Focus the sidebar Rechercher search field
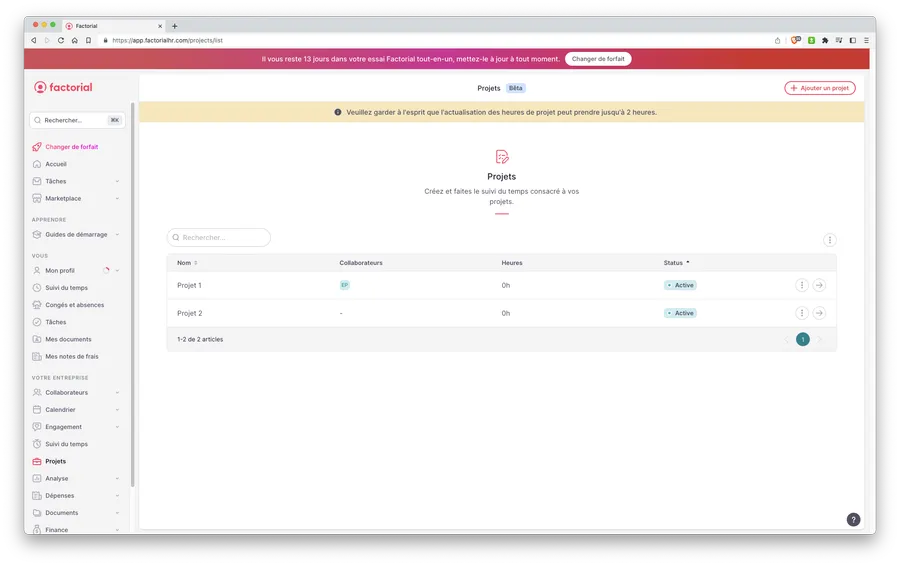Screen dimensions: 900x566 pyautogui.click(x=77, y=121)
